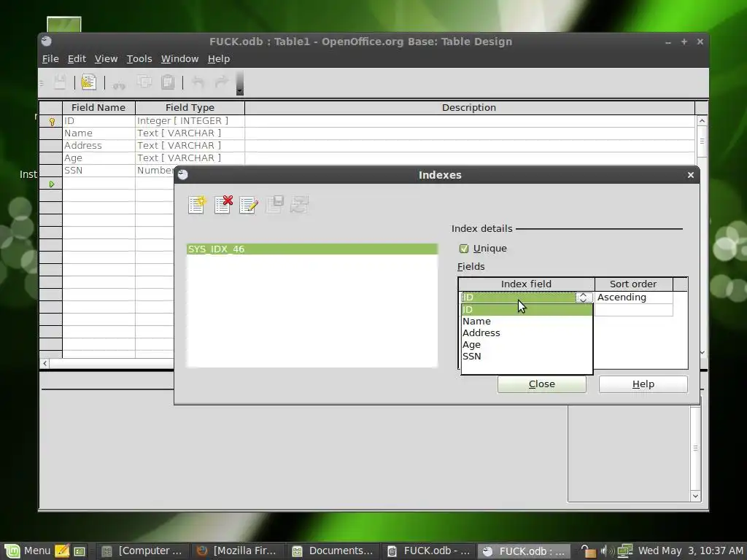This screenshot has height=560, width=747.
Task: Choose Age in the index field list
Action: pos(527,345)
